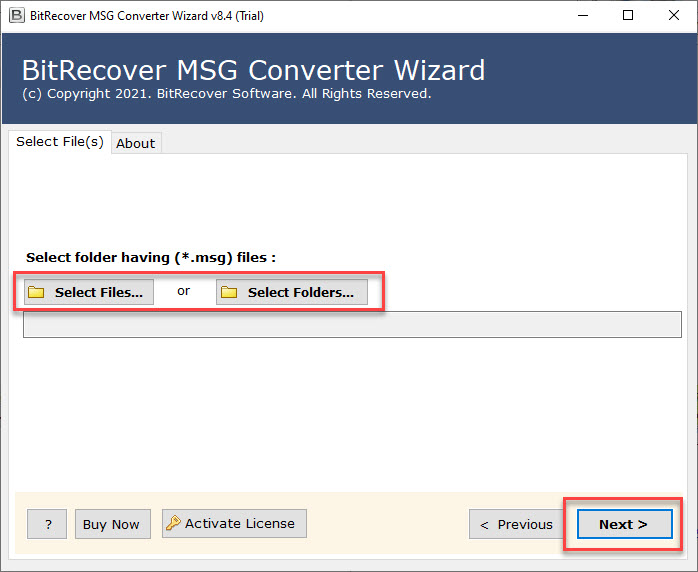Click the folder icon on Select Files
The image size is (698, 572).
(36, 292)
